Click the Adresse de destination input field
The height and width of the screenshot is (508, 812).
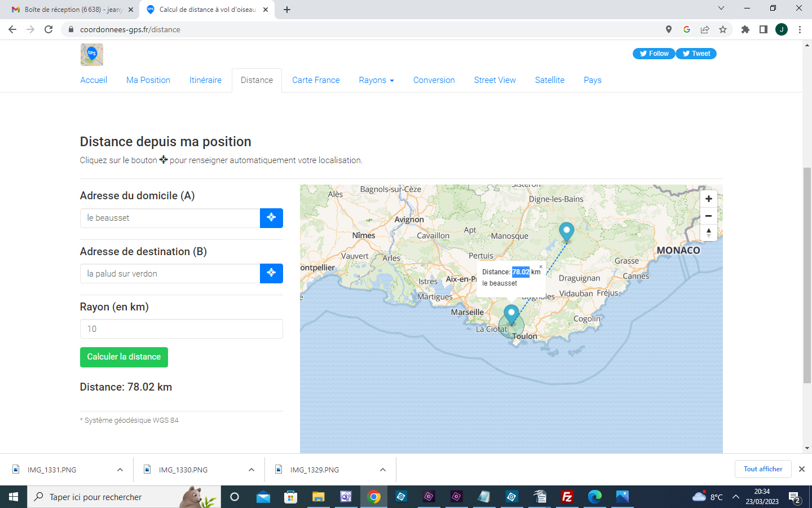[x=170, y=273]
